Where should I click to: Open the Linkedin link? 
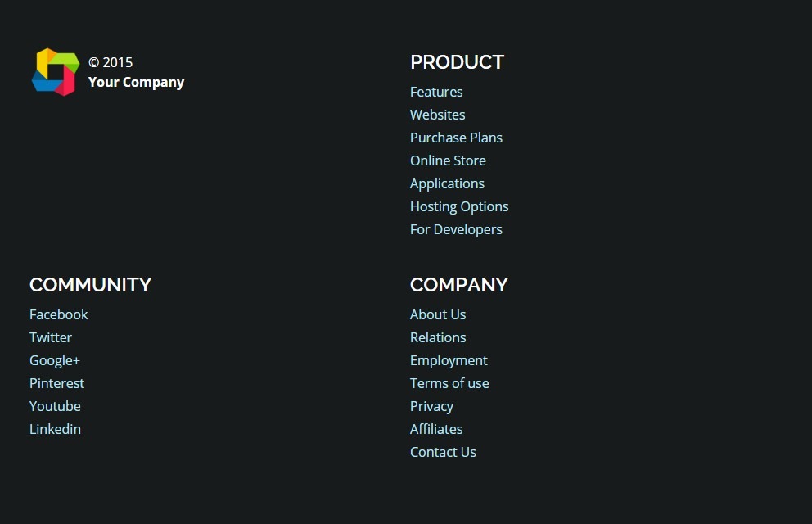tap(55, 429)
